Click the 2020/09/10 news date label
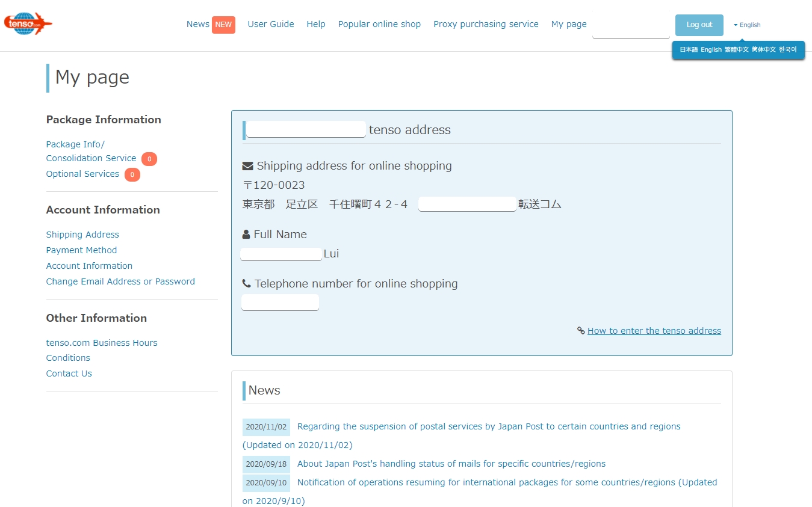The width and height of the screenshot is (812, 507). [266, 483]
